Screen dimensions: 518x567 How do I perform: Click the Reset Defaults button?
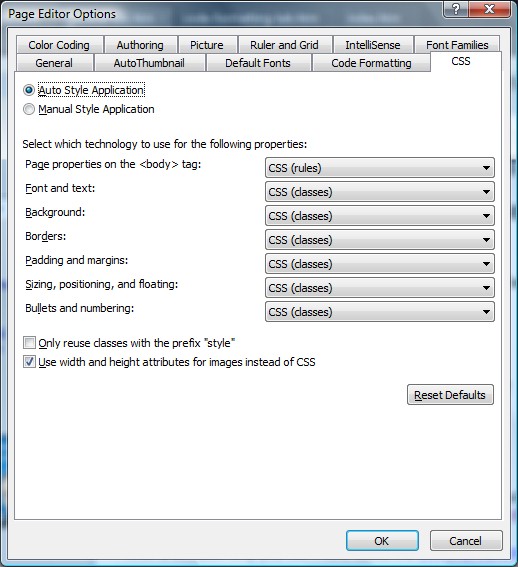click(450, 395)
